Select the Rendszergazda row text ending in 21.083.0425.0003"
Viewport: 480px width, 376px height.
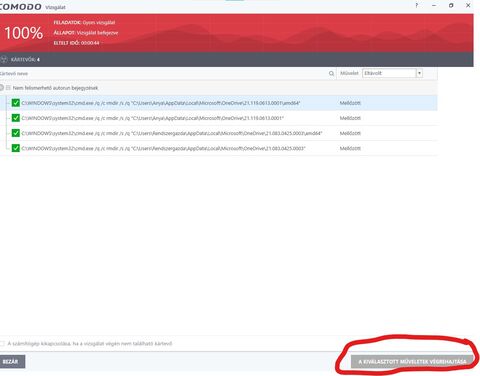(x=163, y=148)
